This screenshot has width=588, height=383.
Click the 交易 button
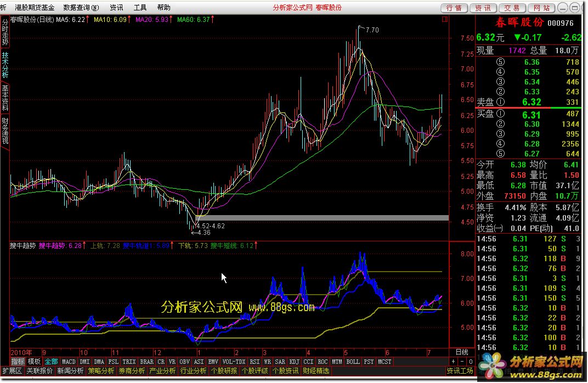point(512,8)
